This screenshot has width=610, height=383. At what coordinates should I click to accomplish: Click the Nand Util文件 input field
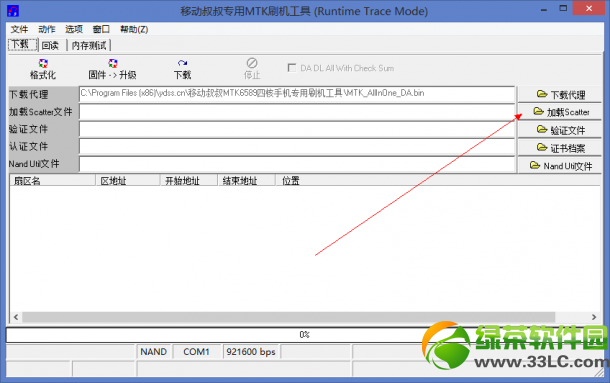(297, 164)
